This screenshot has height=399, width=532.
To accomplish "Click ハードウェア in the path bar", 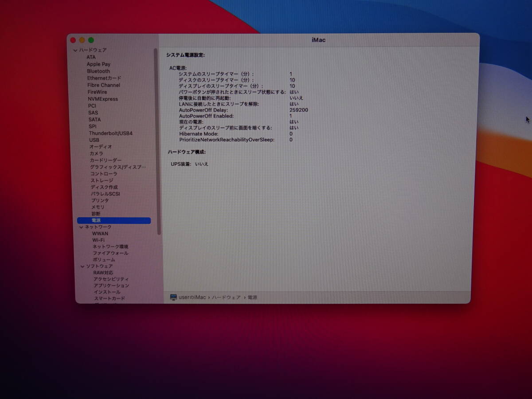I will 226,297.
